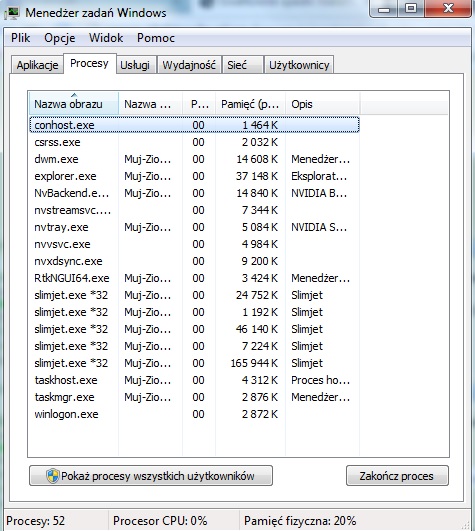Select slimjet.exe using 7 224 K
Viewport: 475px width, 531px height.
[x=194, y=346]
